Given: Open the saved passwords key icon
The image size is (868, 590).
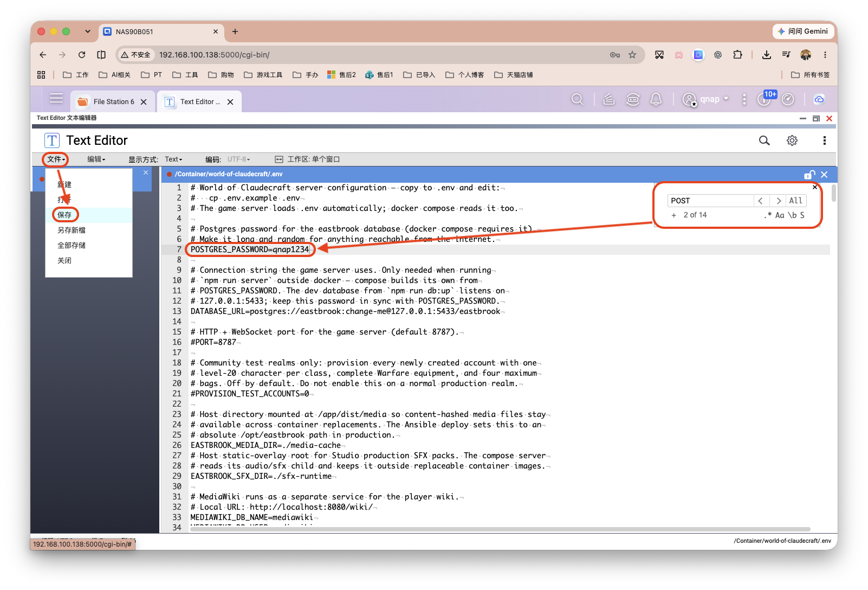Looking at the screenshot, I should click(615, 55).
